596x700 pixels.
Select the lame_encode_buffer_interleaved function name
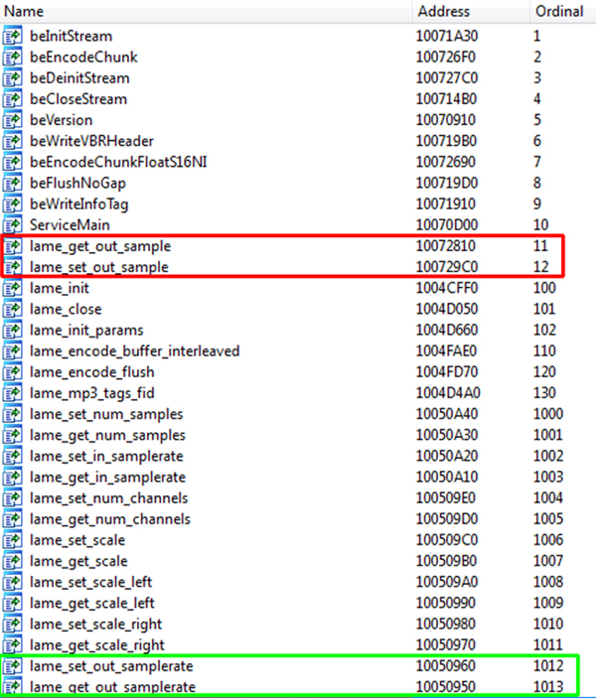134,351
